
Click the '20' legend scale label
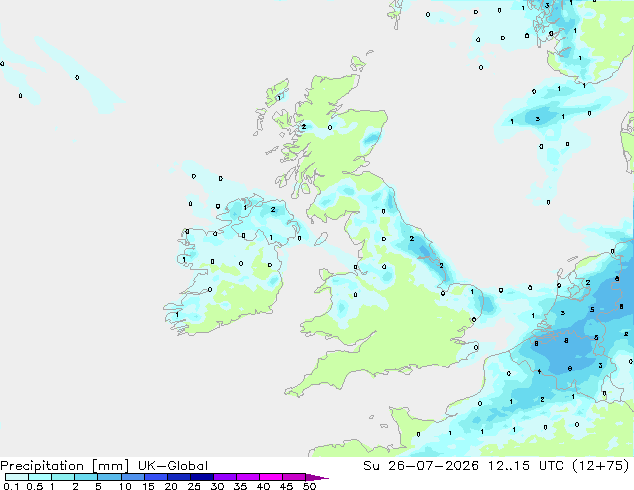click(171, 486)
